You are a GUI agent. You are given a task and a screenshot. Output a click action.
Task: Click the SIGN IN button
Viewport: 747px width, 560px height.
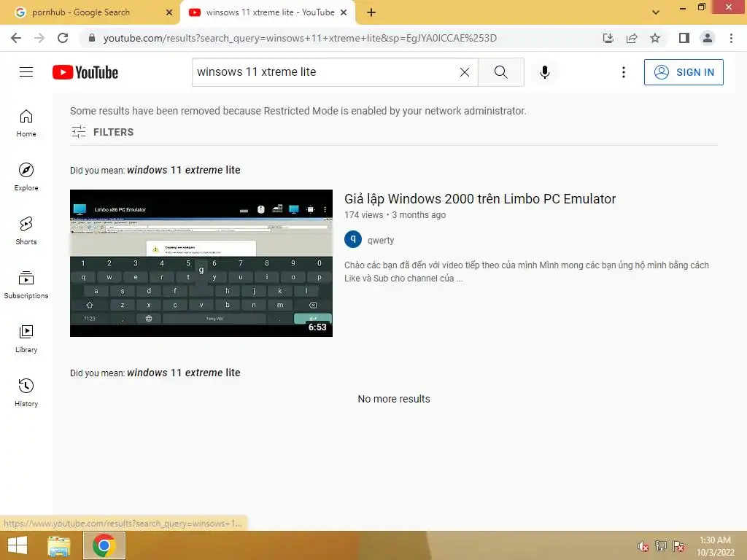[x=684, y=72]
